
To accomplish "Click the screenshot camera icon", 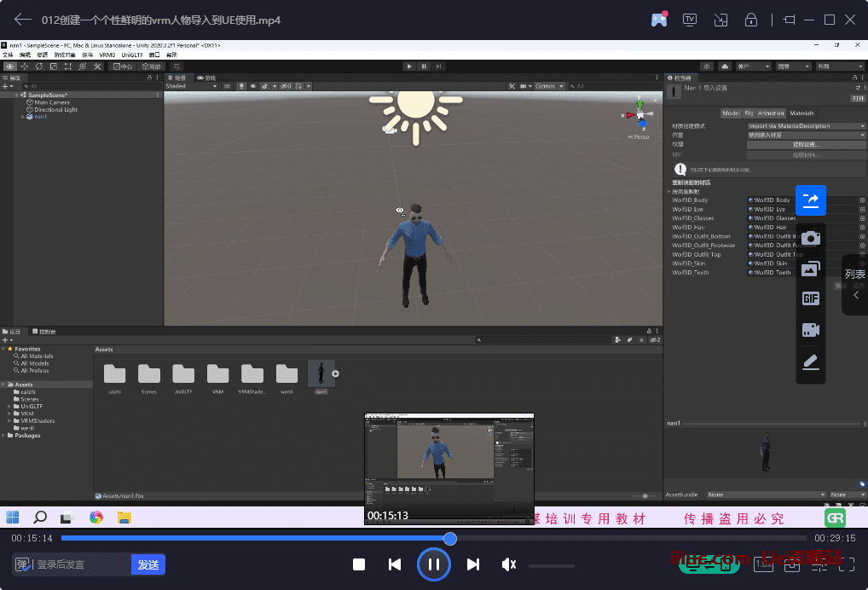I will click(x=810, y=238).
